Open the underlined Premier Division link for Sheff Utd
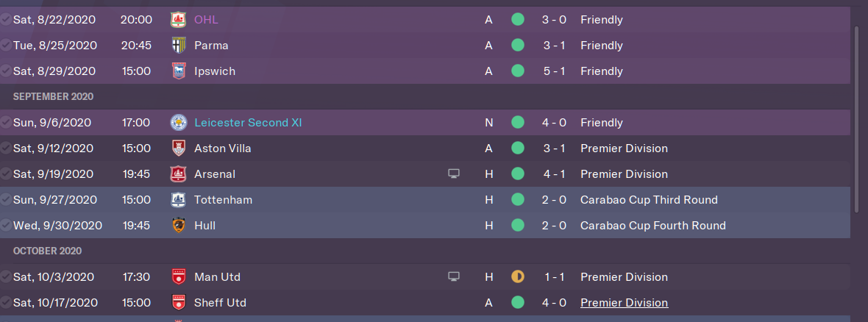The image size is (868, 322). tap(624, 303)
